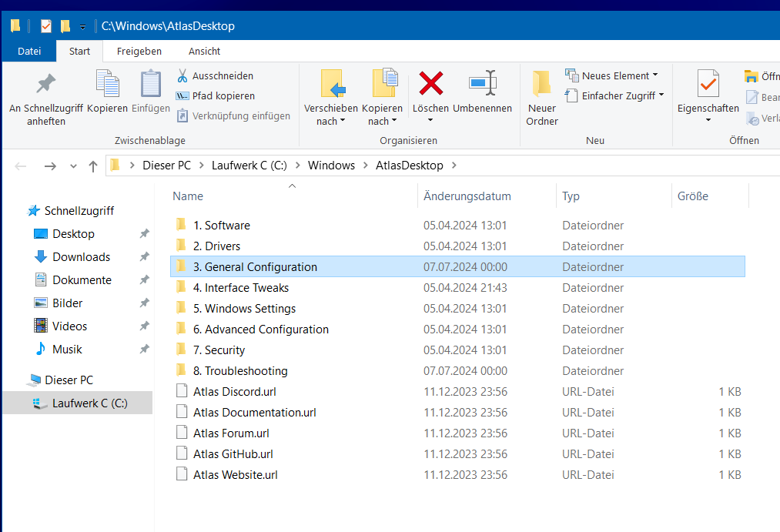Open recent locations chevron in navigation bar
The height and width of the screenshot is (532, 780).
point(73,166)
